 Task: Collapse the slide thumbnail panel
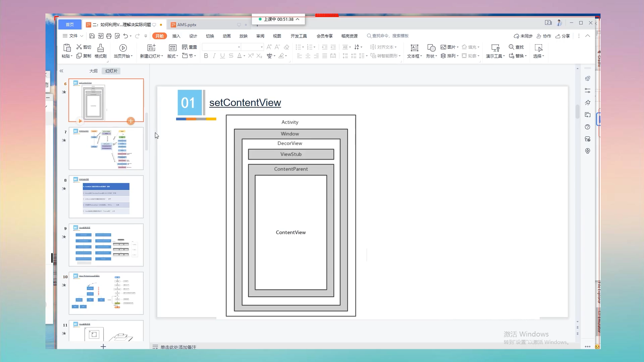click(61, 71)
